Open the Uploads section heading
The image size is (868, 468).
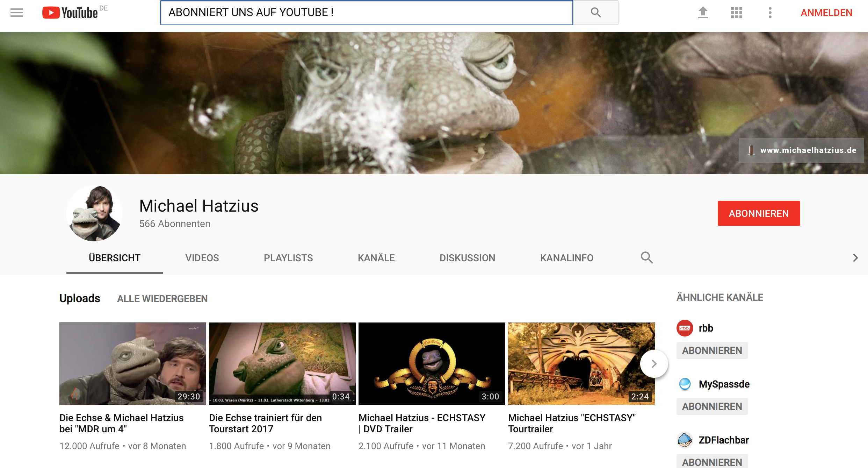80,298
